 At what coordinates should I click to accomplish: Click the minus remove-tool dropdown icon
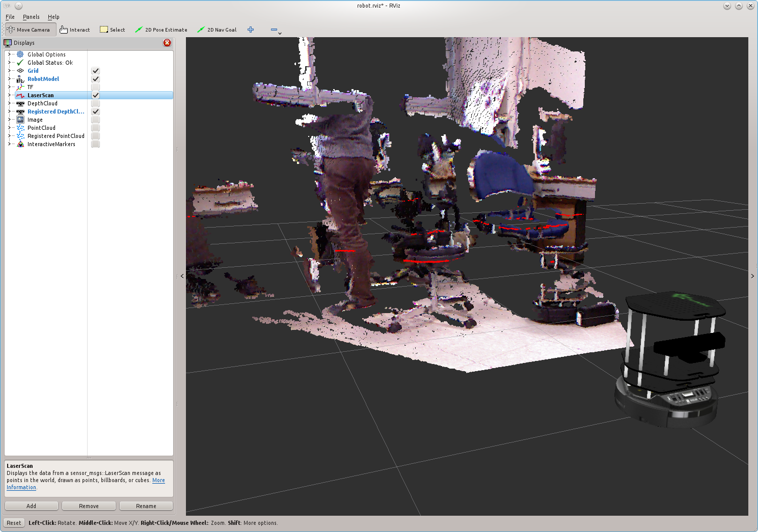click(275, 30)
